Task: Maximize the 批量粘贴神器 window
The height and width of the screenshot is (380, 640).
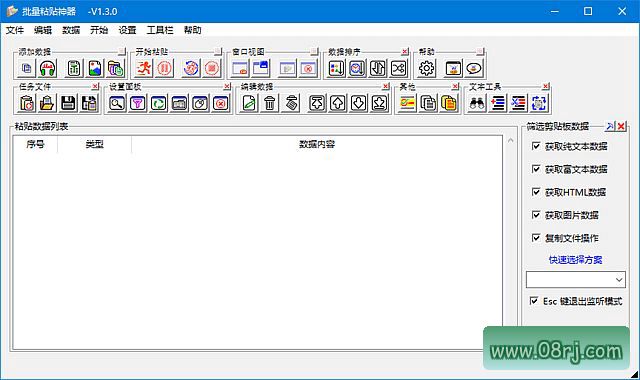Action: pos(588,11)
